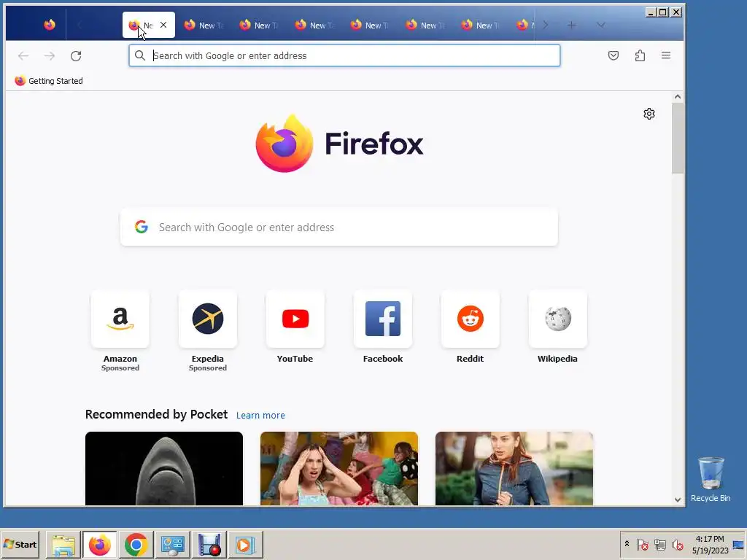Viewport: 747px width, 560px height.
Task: Open the shark Pocket story thumbnail
Action: pyautogui.click(x=164, y=469)
